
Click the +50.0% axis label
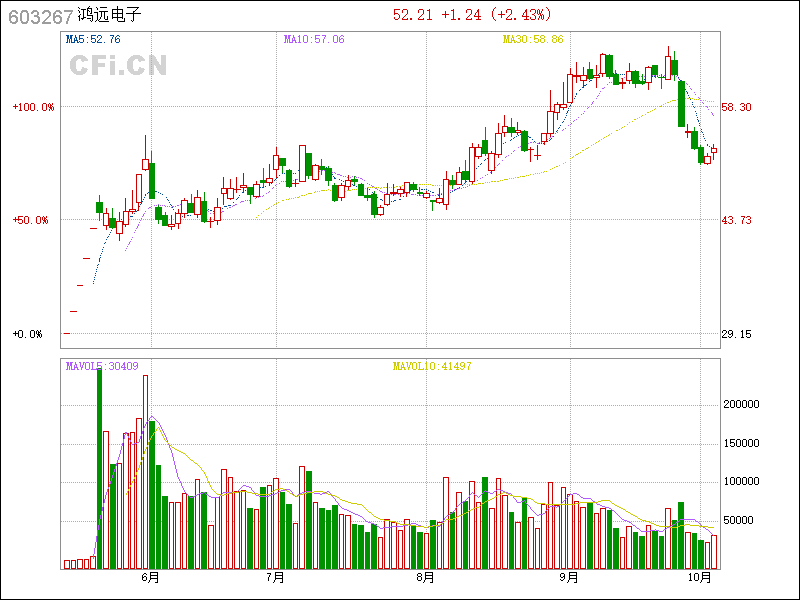pos(30,220)
